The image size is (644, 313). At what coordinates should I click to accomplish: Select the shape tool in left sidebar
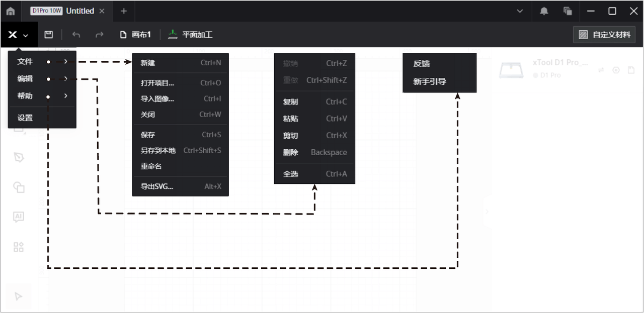[19, 187]
